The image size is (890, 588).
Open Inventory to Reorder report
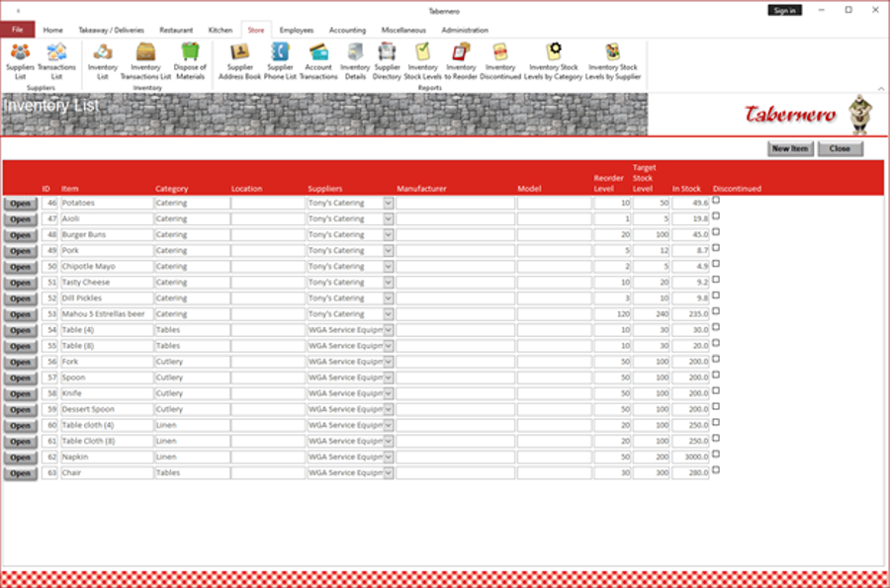click(461, 61)
